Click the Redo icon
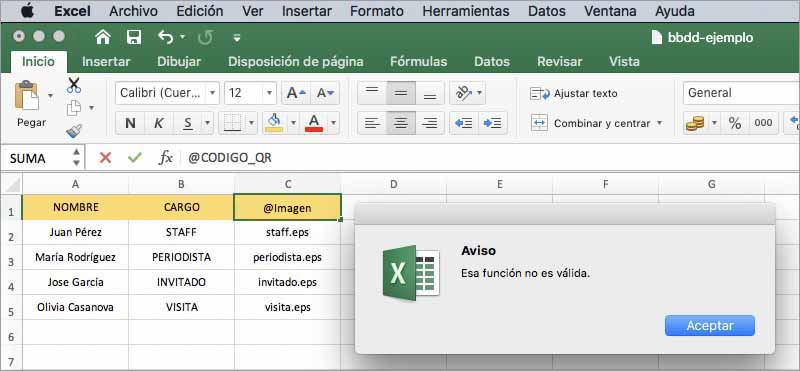Screen dimensions: 800x371 (206, 37)
